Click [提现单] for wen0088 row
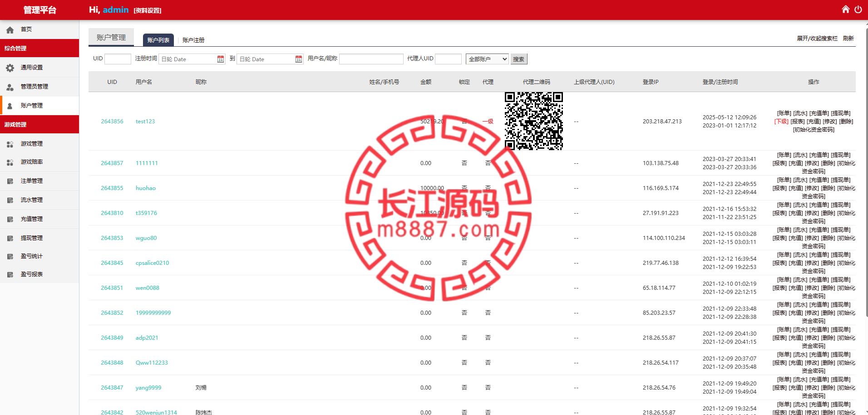868x415 pixels. (x=841, y=280)
